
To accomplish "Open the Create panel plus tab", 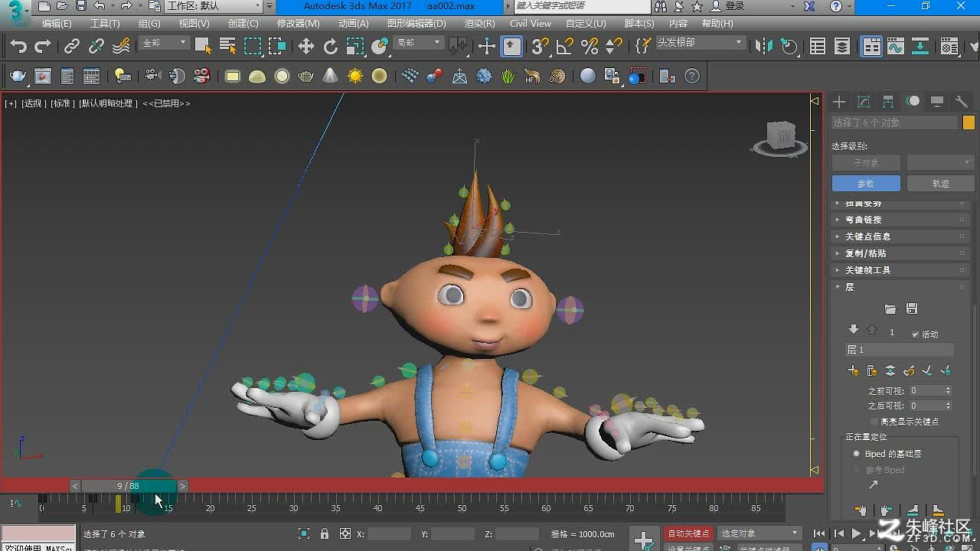I will coord(839,102).
